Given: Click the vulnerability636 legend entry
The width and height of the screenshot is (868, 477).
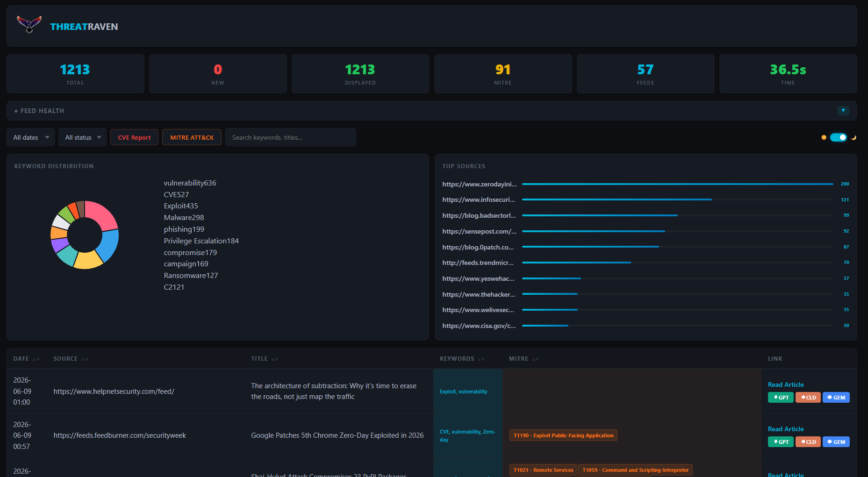Looking at the screenshot, I should [190, 183].
